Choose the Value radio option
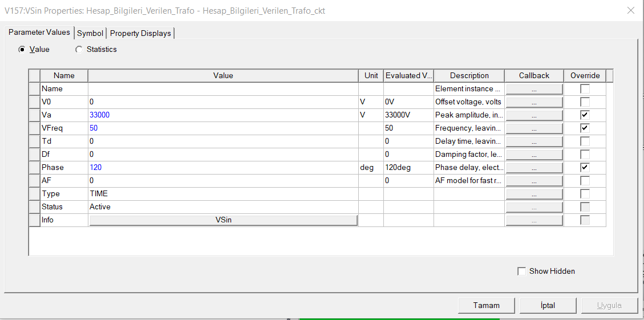 pyautogui.click(x=22, y=50)
